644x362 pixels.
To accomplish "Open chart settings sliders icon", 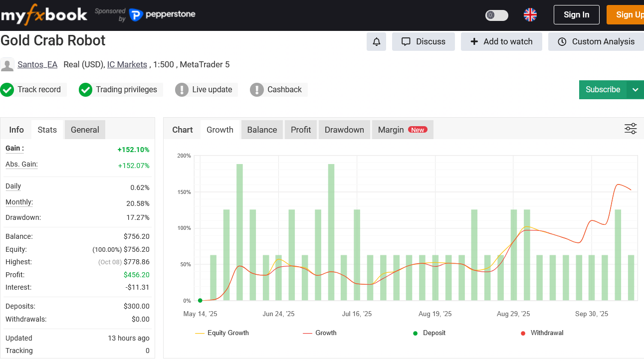I will pyautogui.click(x=631, y=129).
